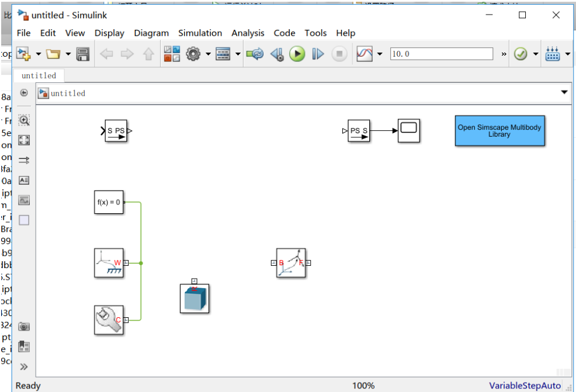Select the Simulink-PS Converter block
The image size is (576, 392).
pos(116,131)
